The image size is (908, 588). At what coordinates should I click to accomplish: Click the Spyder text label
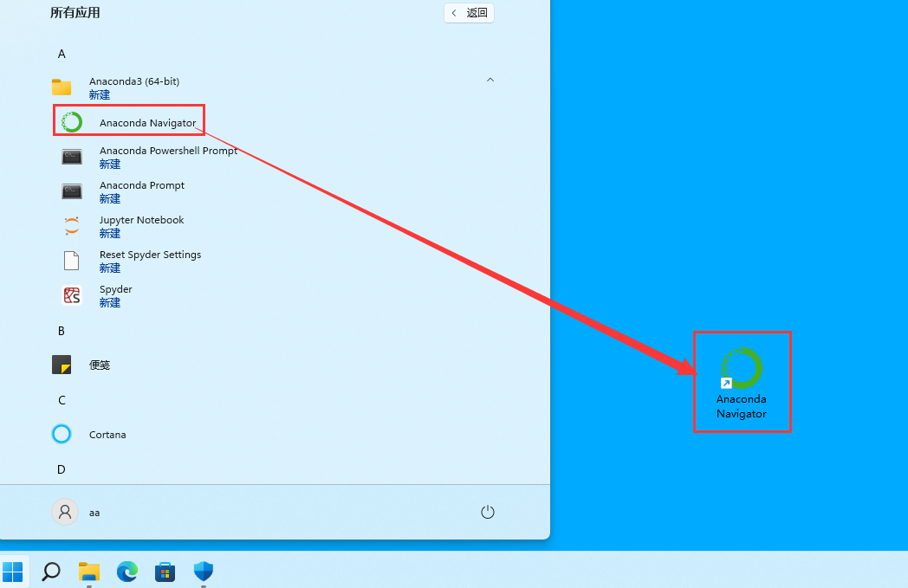(116, 289)
